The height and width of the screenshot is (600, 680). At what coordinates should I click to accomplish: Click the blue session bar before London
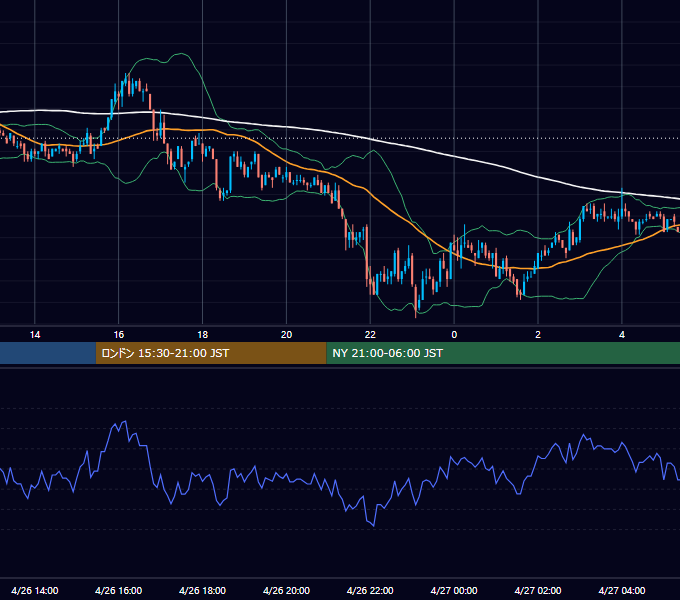[48, 353]
